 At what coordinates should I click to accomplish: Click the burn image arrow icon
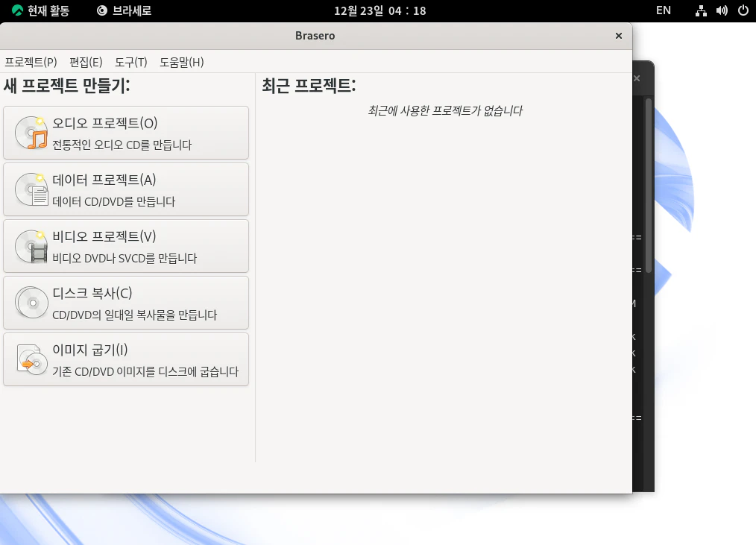pyautogui.click(x=31, y=359)
